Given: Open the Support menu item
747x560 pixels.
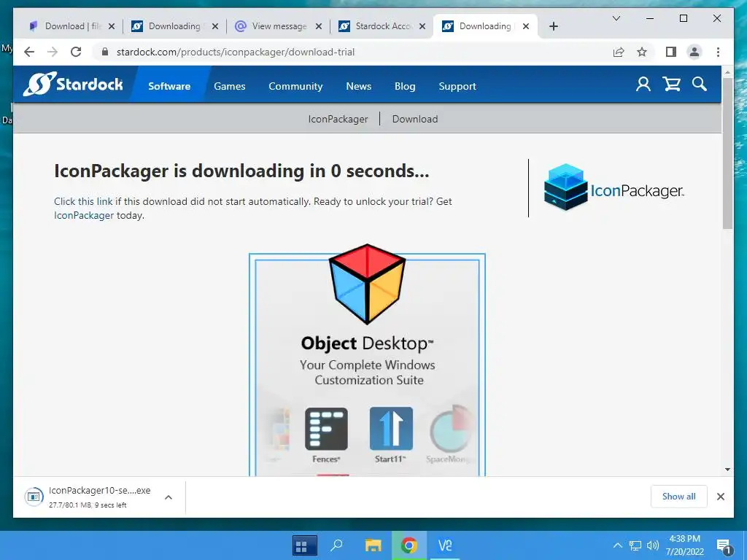Looking at the screenshot, I should [457, 86].
